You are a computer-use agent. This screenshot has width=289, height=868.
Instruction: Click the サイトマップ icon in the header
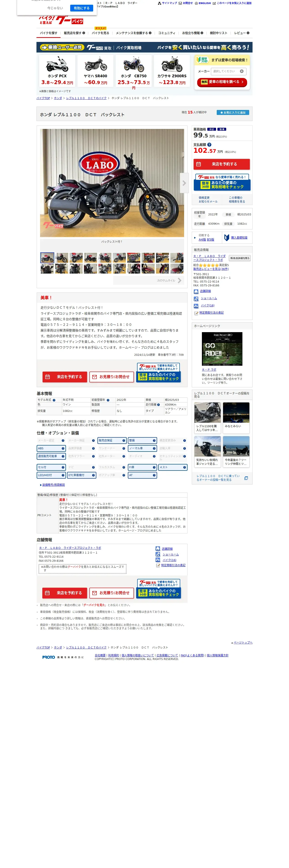pos(160,3)
